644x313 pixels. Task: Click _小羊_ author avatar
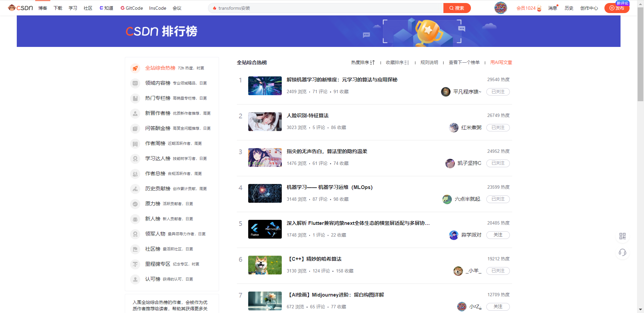click(458, 271)
